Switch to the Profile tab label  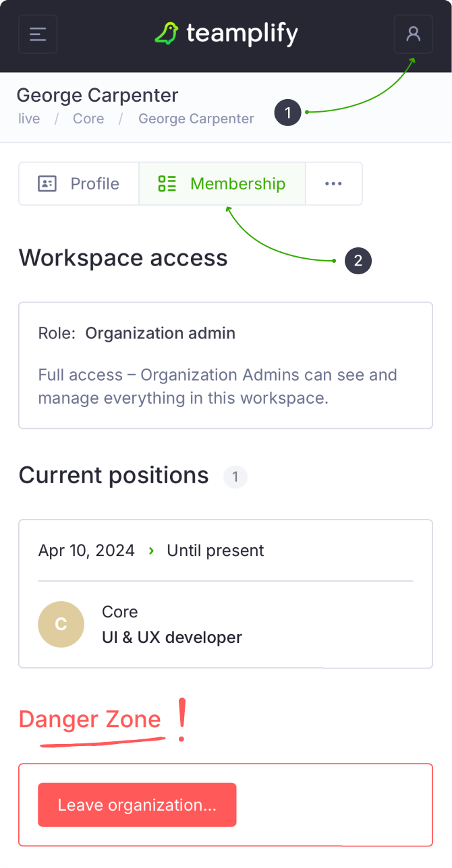coord(94,184)
